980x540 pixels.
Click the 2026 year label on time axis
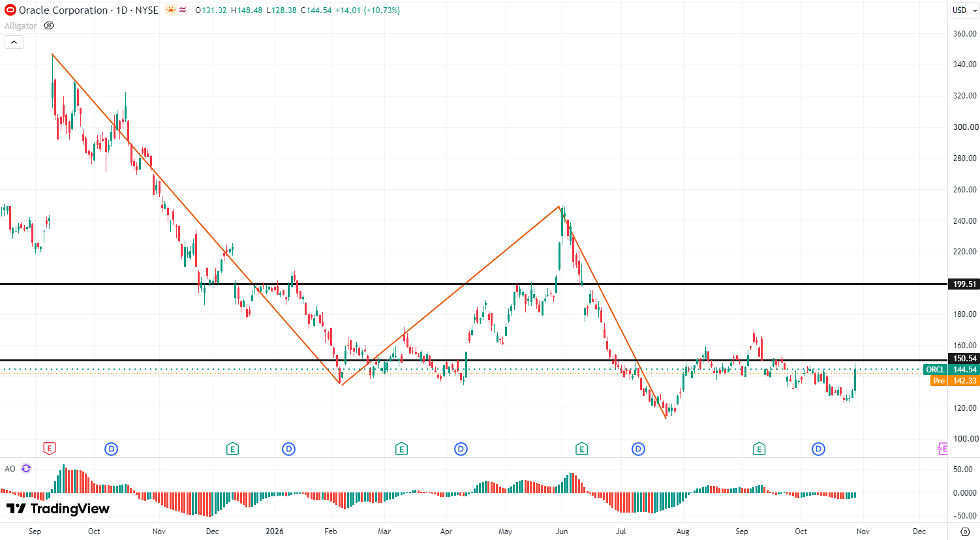[x=275, y=532]
